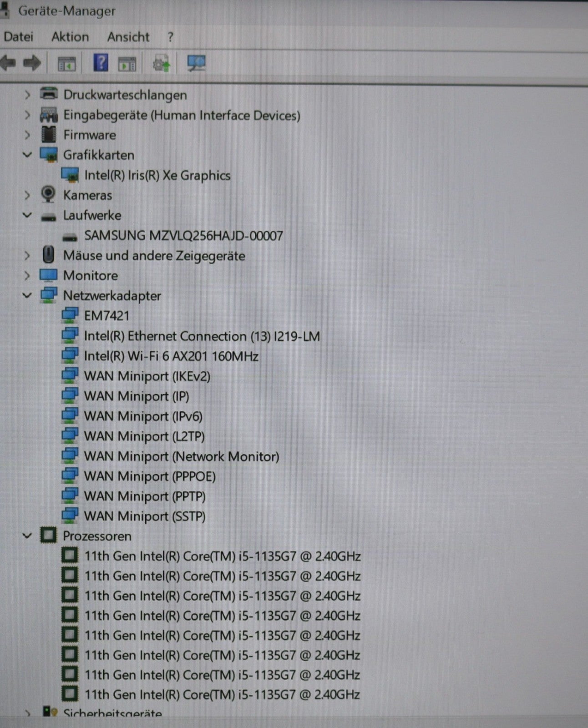Viewport: 588px width, 728px height.
Task: Click Show/Hide console tree toolbar icon
Action: [67, 64]
